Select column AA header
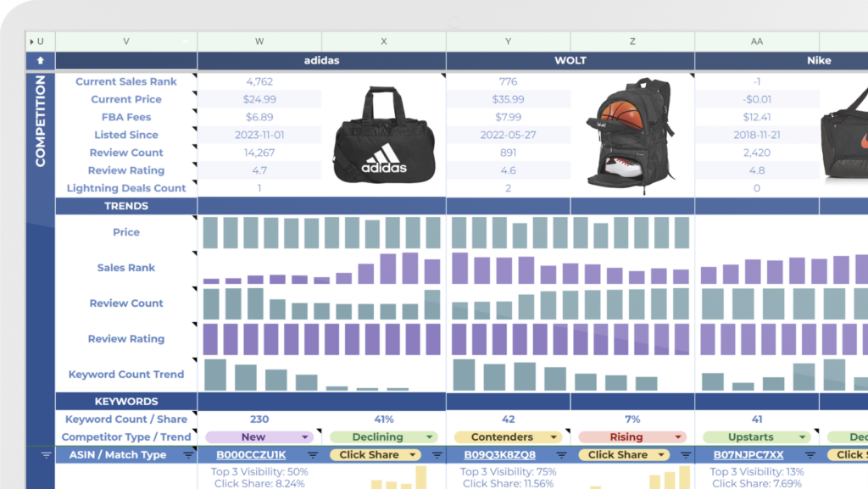The height and width of the screenshot is (489, 868). click(756, 42)
